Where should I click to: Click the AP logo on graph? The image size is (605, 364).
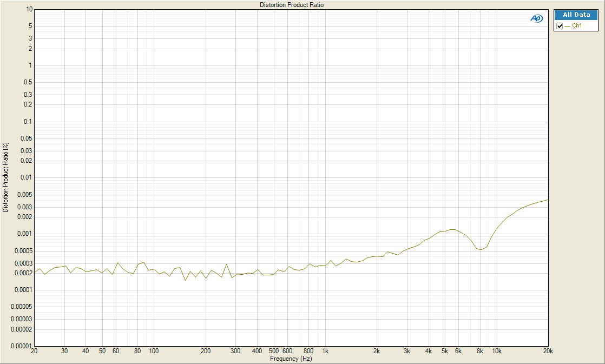tap(537, 18)
